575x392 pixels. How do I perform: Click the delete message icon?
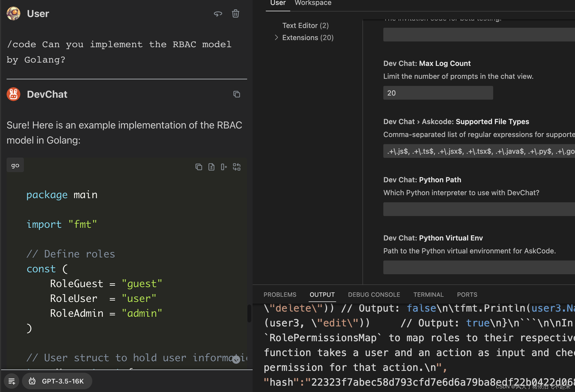pos(235,13)
